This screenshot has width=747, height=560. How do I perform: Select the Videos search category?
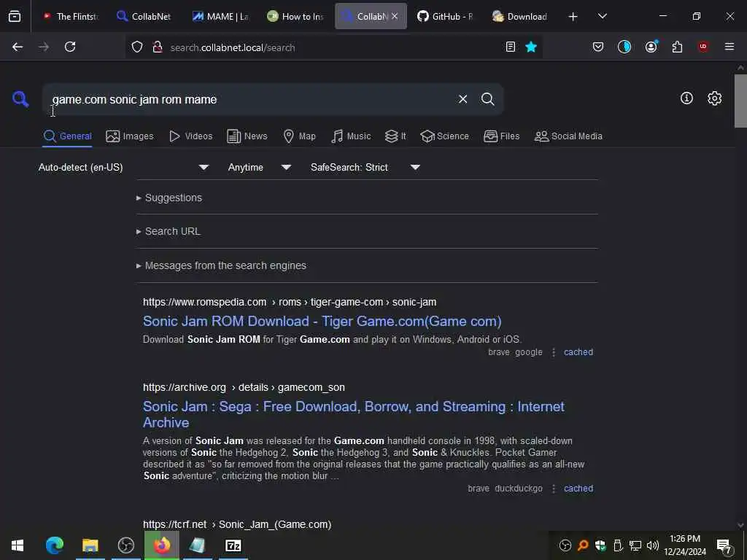[x=190, y=136]
